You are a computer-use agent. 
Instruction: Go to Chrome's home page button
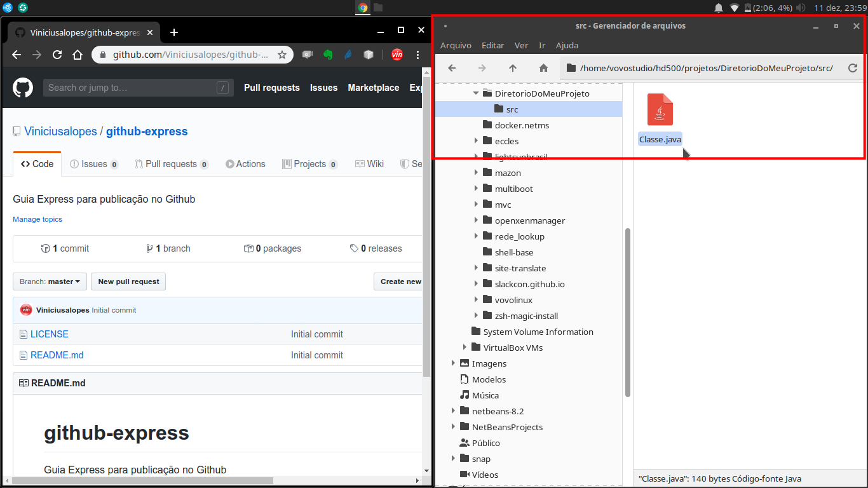78,55
